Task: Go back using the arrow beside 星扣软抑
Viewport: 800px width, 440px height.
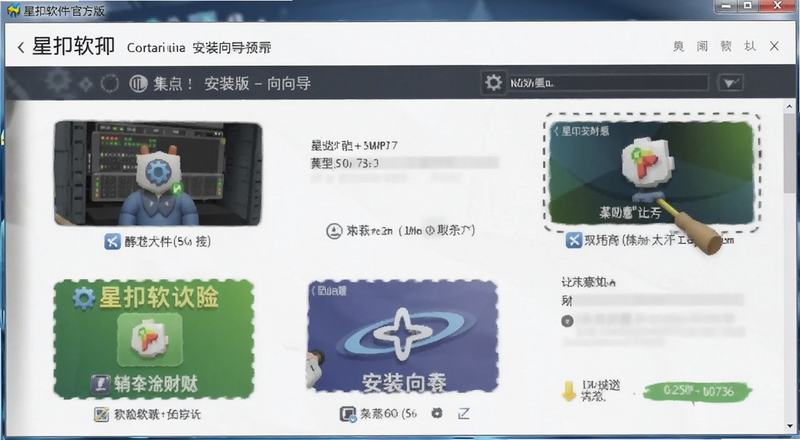Action: 20,47
